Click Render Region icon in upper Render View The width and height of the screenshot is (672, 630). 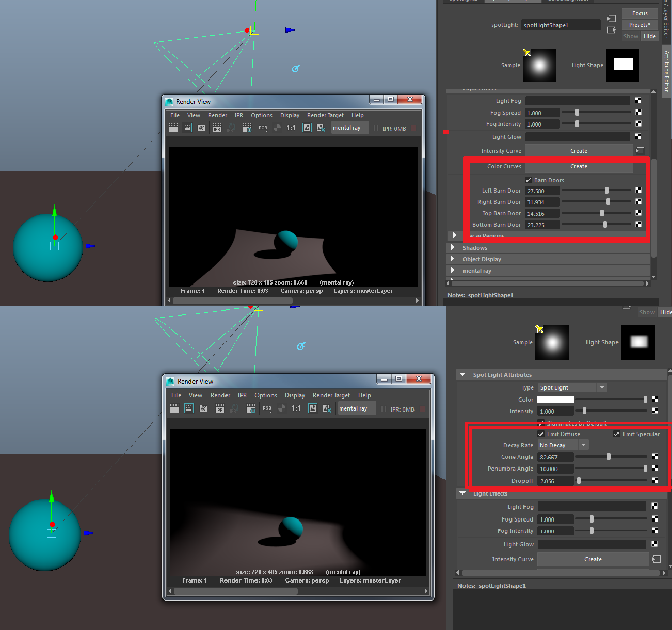click(x=187, y=128)
